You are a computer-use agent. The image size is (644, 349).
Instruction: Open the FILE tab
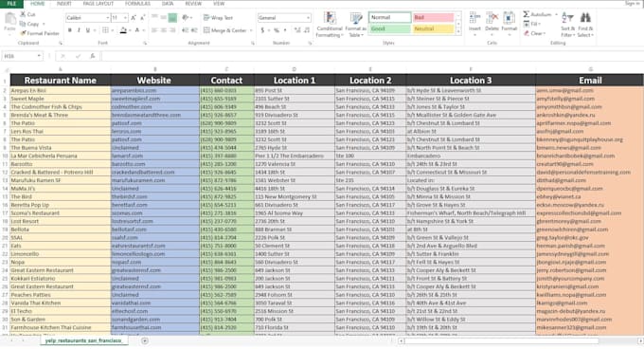(x=11, y=4)
